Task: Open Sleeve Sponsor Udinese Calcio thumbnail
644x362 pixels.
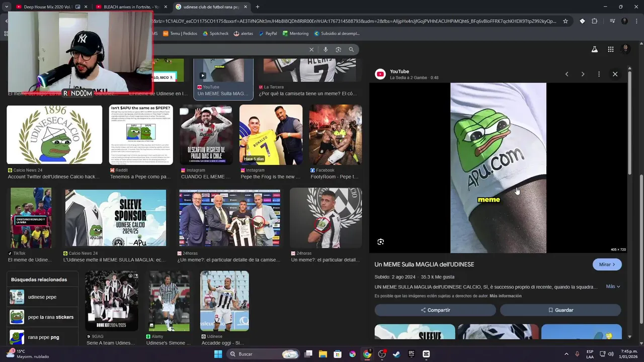Action: tap(115, 219)
